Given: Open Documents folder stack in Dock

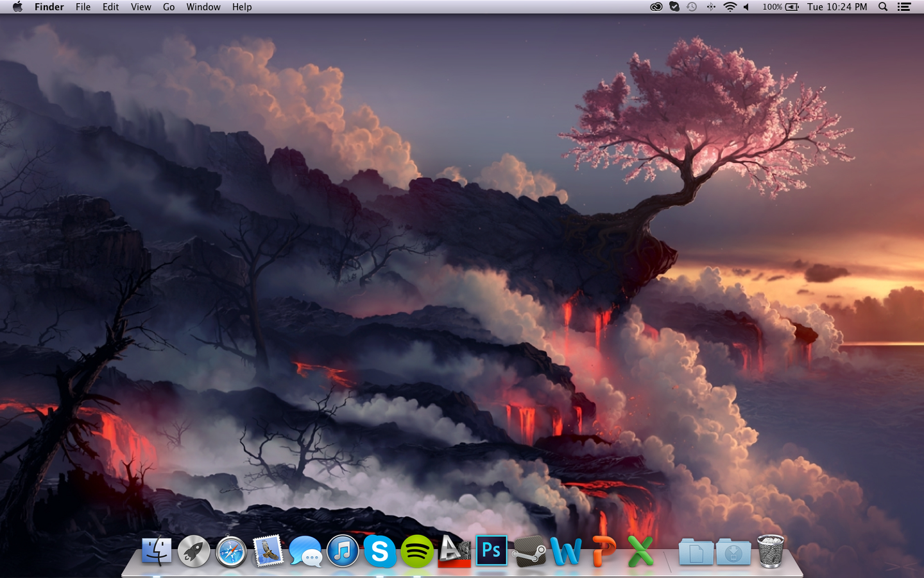Looking at the screenshot, I should [x=696, y=552].
